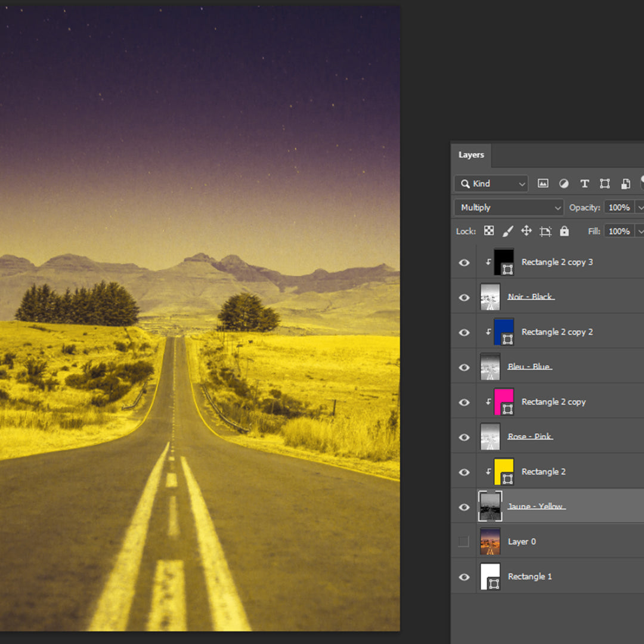Enable lock position move icon
The width and height of the screenshot is (644, 644).
pos(526,231)
